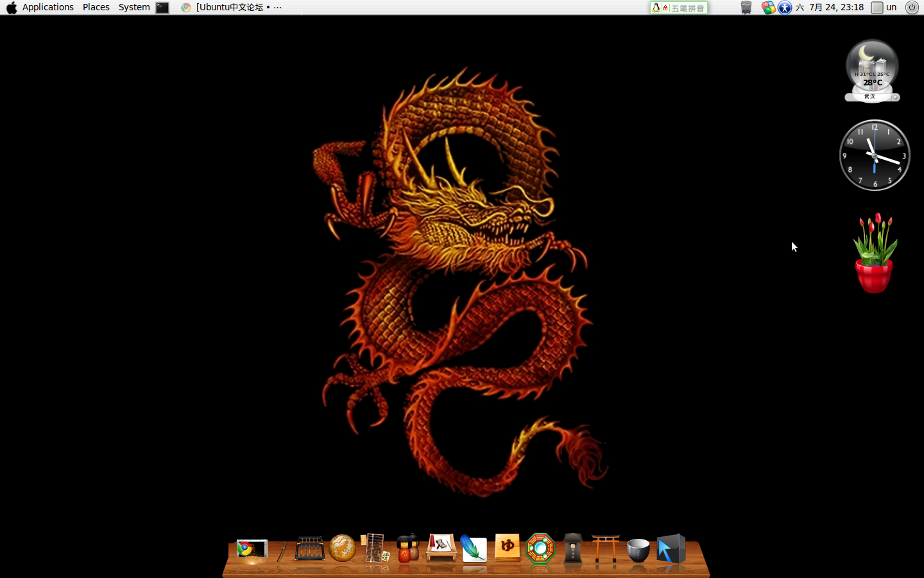Click the power button in top panel
Screen dimensions: 924x578
912,7
